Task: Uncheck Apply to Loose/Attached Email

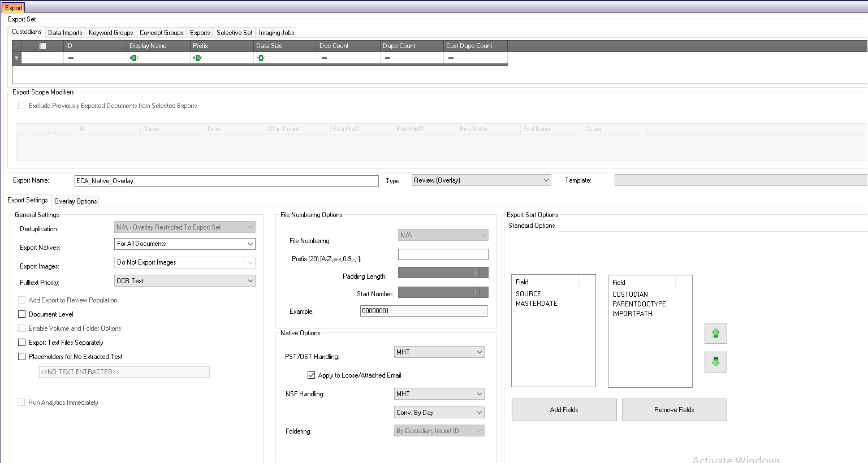Action: pos(311,375)
